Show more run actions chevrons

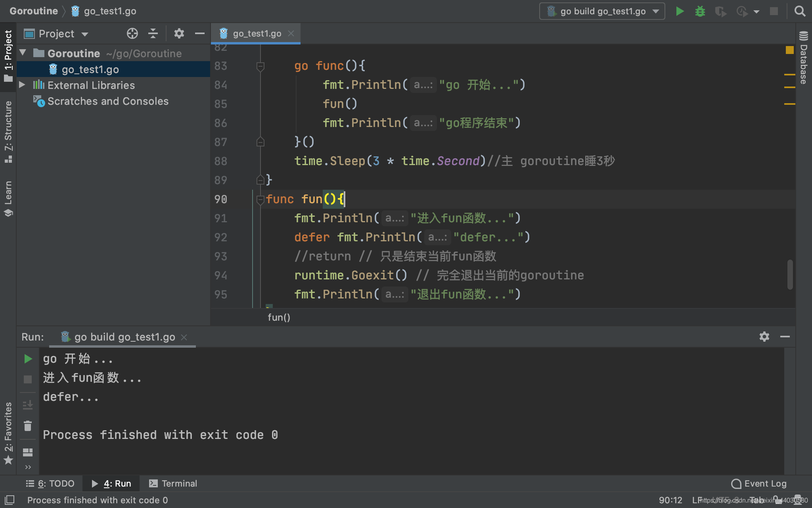coord(28,467)
